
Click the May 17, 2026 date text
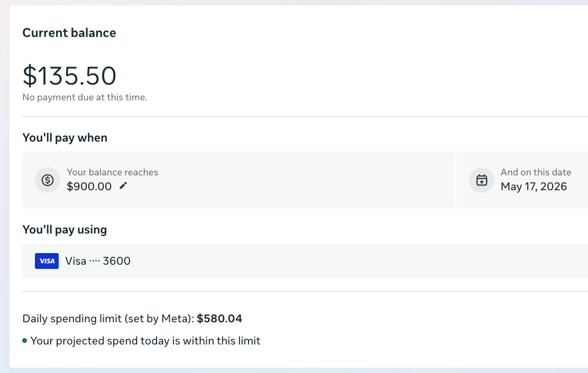click(534, 186)
